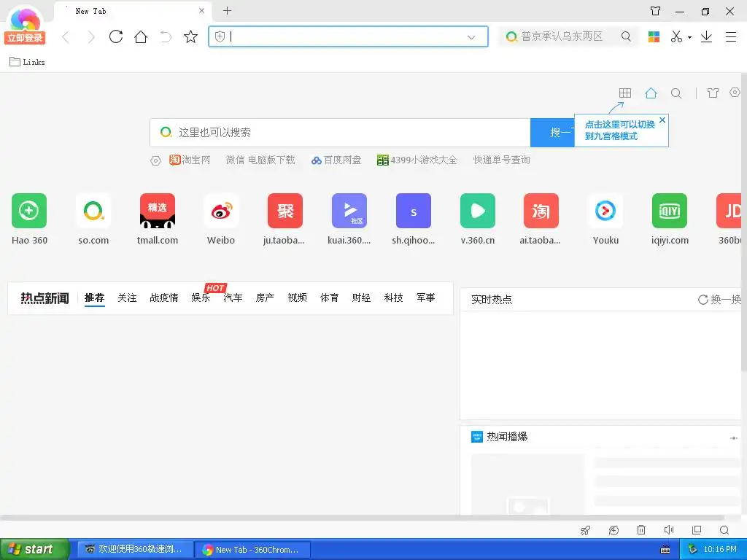The image size is (747, 560).
Task: Open the Links bookmarks folder
Action: 27,62
